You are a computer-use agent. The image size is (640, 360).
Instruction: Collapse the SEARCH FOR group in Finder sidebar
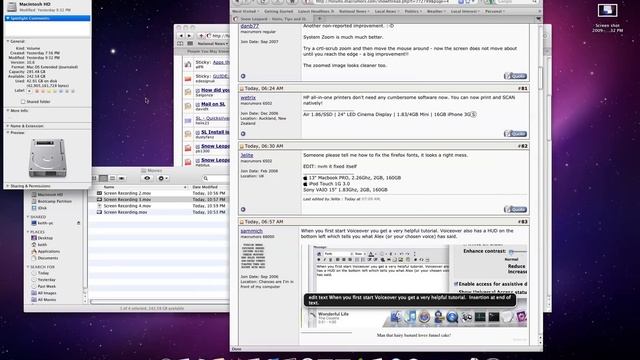tap(28, 267)
